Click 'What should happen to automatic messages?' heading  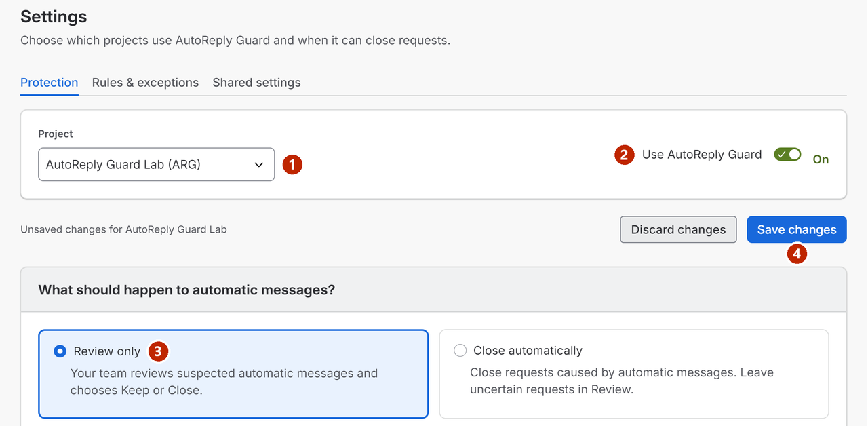[186, 290]
